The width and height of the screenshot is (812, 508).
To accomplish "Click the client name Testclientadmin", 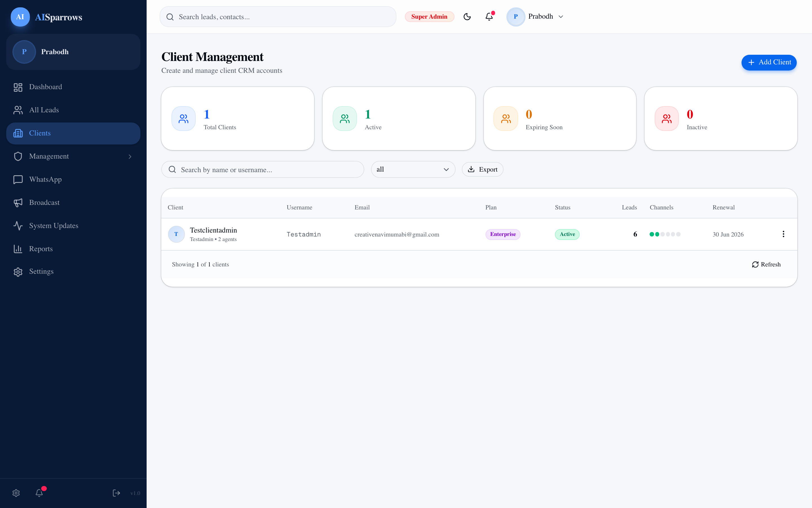I will pos(213,230).
